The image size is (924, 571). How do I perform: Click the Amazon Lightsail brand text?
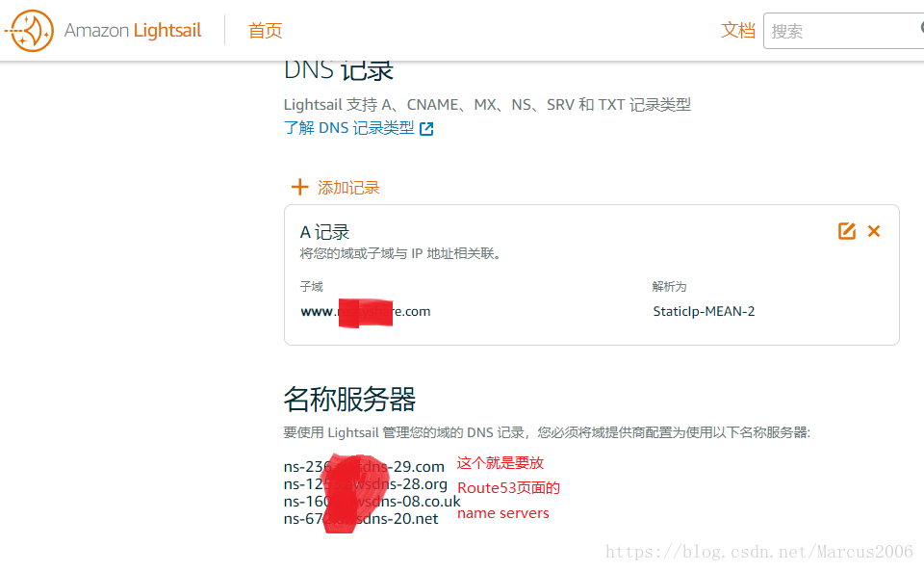pyautogui.click(x=133, y=30)
